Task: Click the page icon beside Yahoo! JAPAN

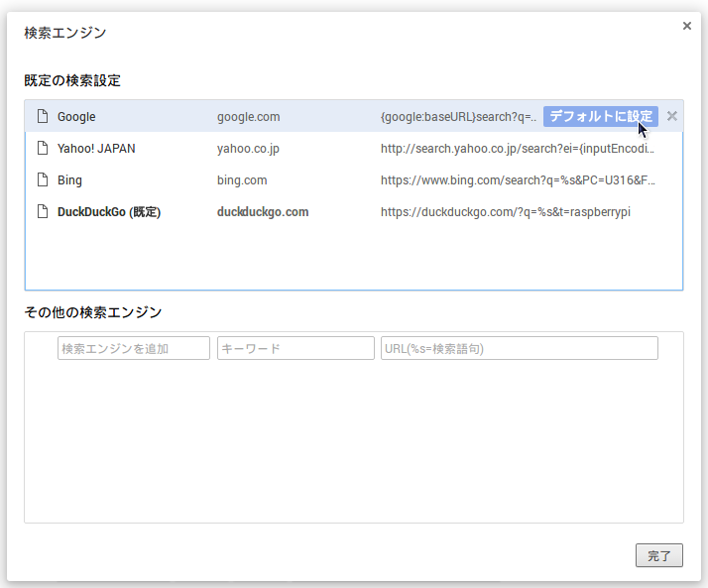Action: coord(43,148)
